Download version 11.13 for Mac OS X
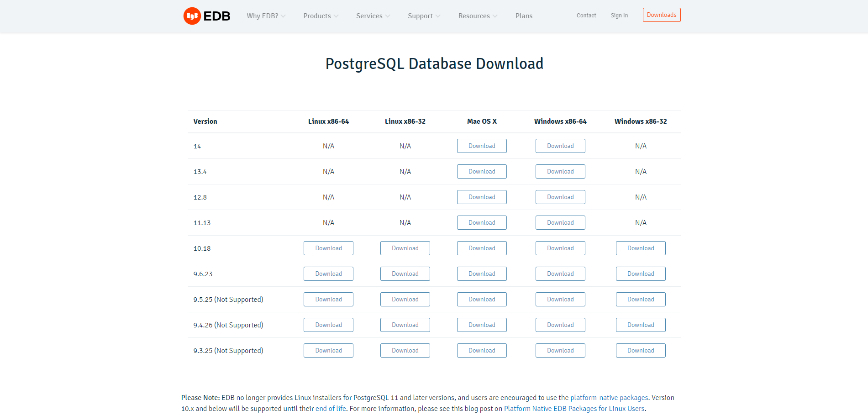 (482, 223)
